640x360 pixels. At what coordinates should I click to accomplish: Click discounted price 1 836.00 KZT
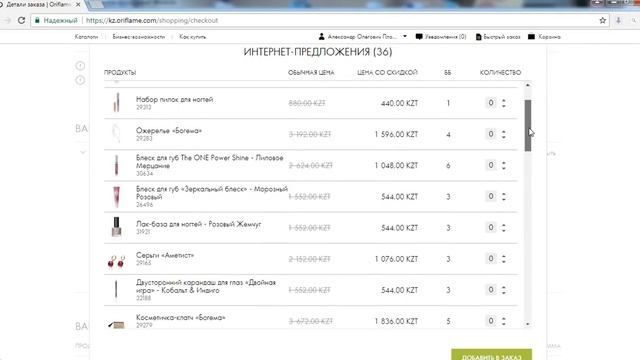(x=396, y=321)
